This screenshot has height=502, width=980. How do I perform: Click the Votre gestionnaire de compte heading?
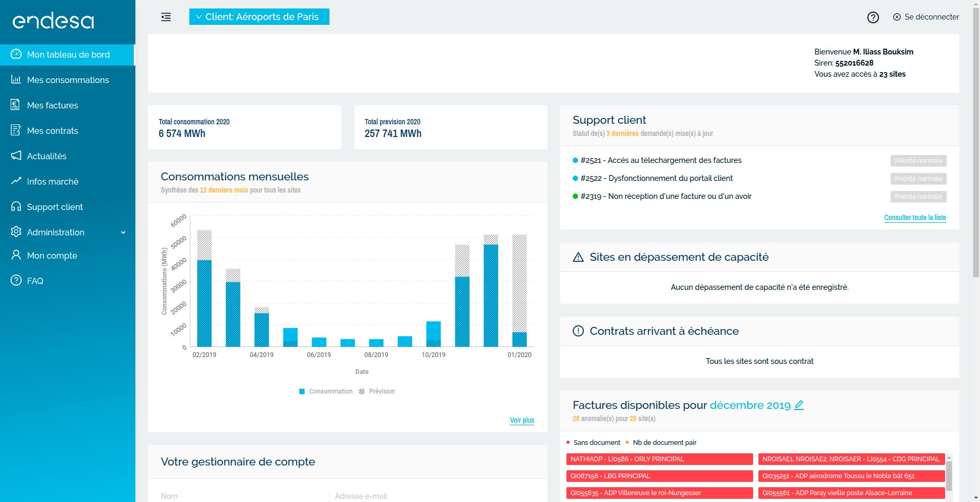pyautogui.click(x=238, y=462)
